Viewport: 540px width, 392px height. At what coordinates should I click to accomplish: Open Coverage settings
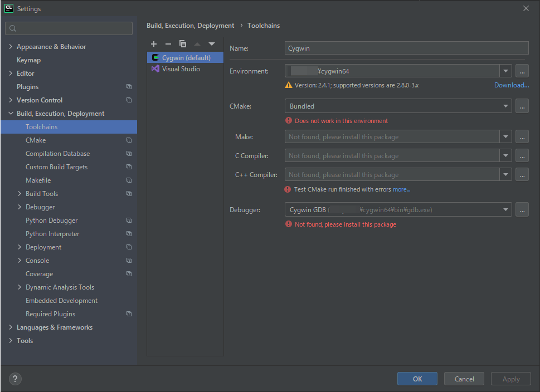(x=39, y=274)
